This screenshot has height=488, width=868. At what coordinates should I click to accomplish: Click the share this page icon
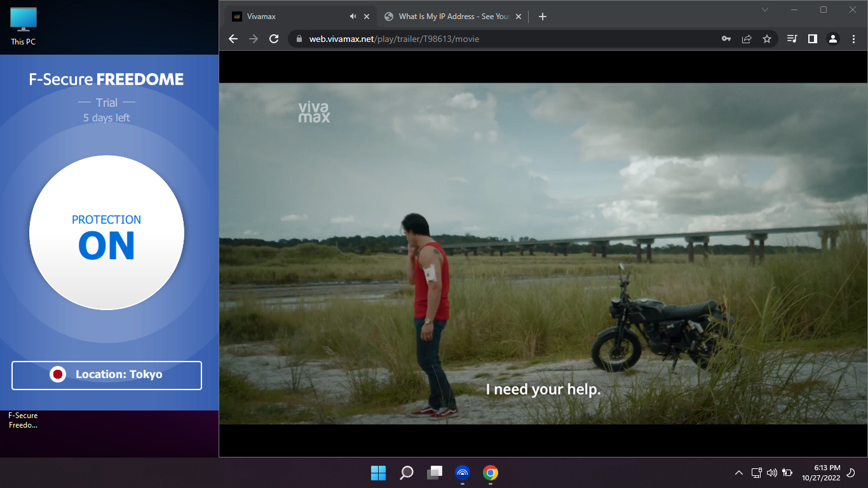[x=747, y=39]
